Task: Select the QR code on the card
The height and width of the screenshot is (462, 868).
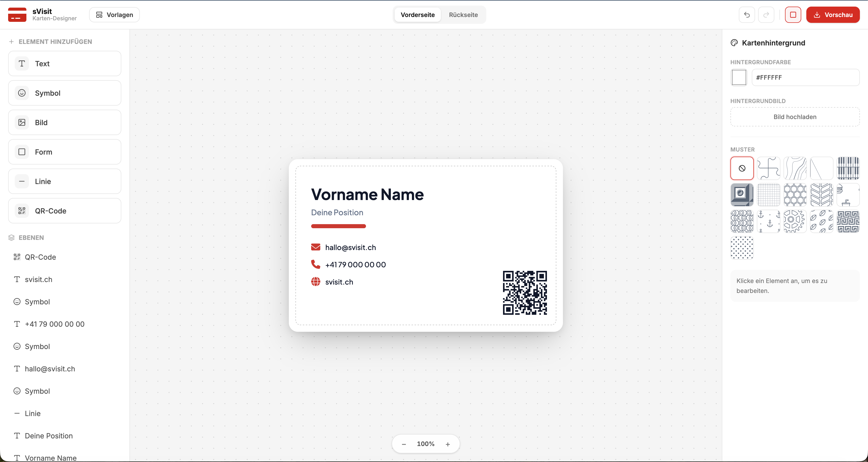Action: (525, 293)
